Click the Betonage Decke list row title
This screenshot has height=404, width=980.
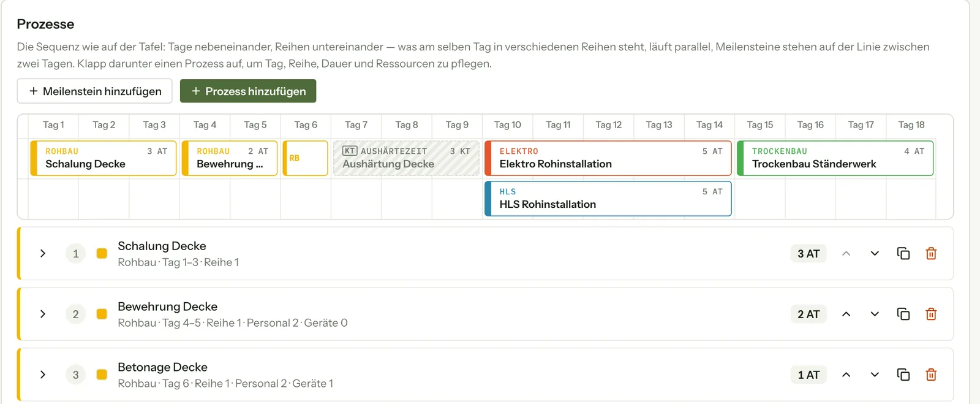[x=162, y=367]
